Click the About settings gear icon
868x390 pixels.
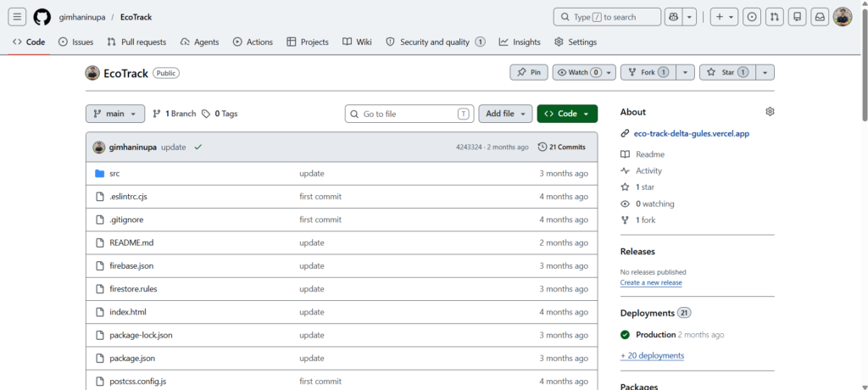tap(770, 112)
